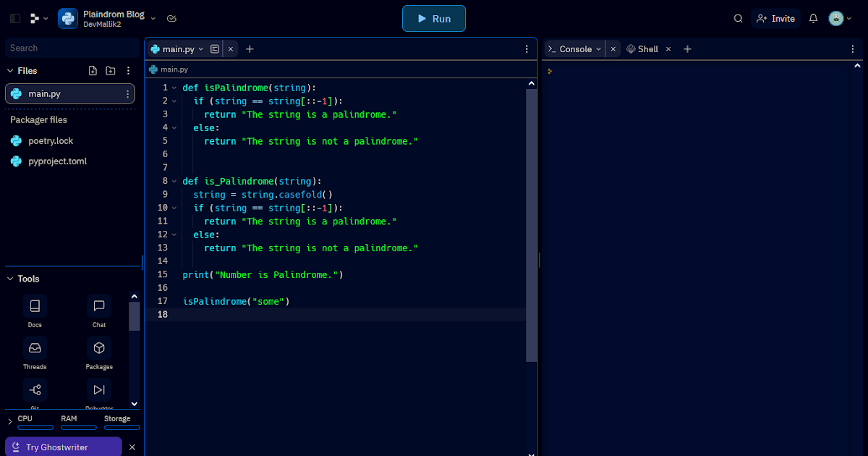Click DevMallik2 owner name
This screenshot has height=456, width=868.
[103, 25]
